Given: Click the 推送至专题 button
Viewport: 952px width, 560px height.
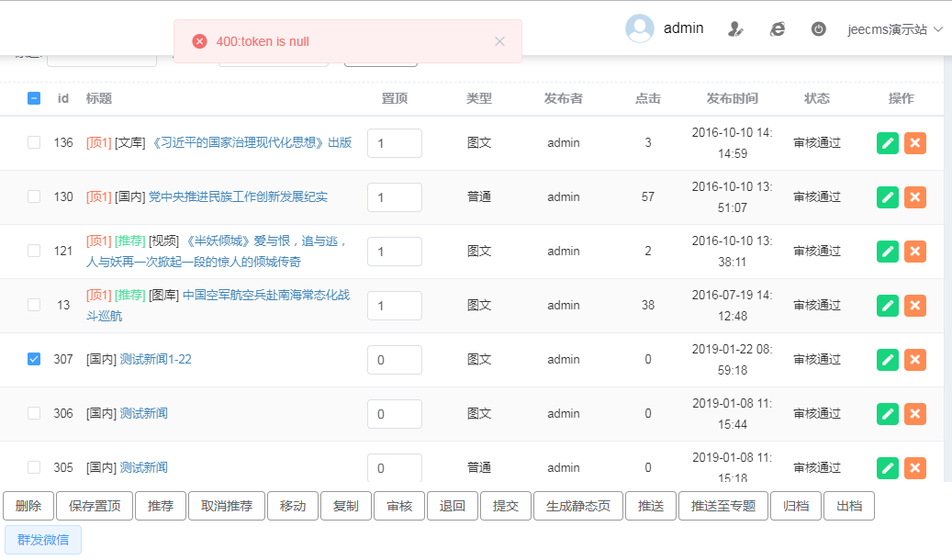Looking at the screenshot, I should [722, 507].
